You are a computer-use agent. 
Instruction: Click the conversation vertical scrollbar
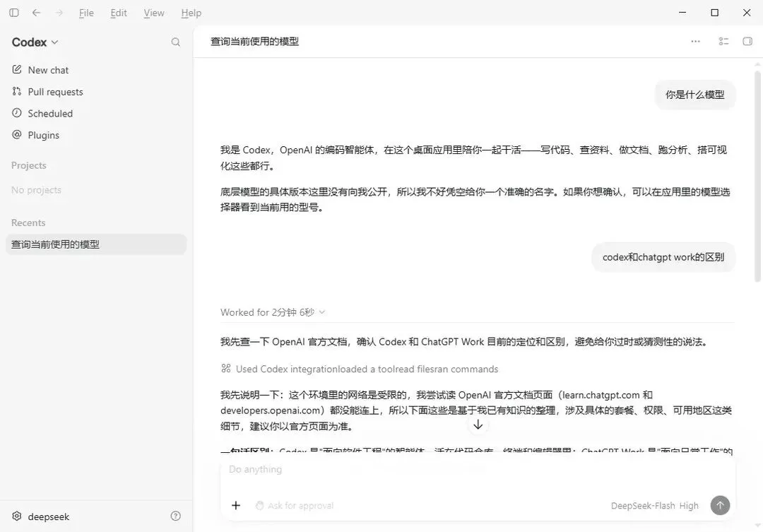[x=757, y=176]
